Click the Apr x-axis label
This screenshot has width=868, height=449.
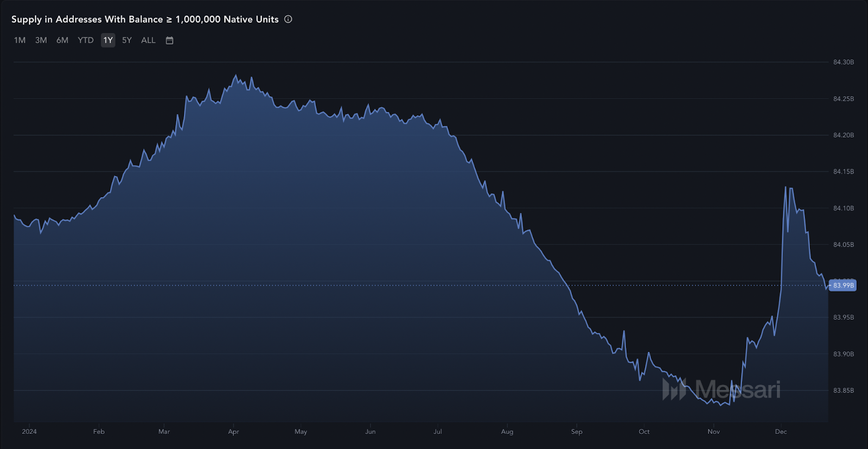[x=233, y=432]
